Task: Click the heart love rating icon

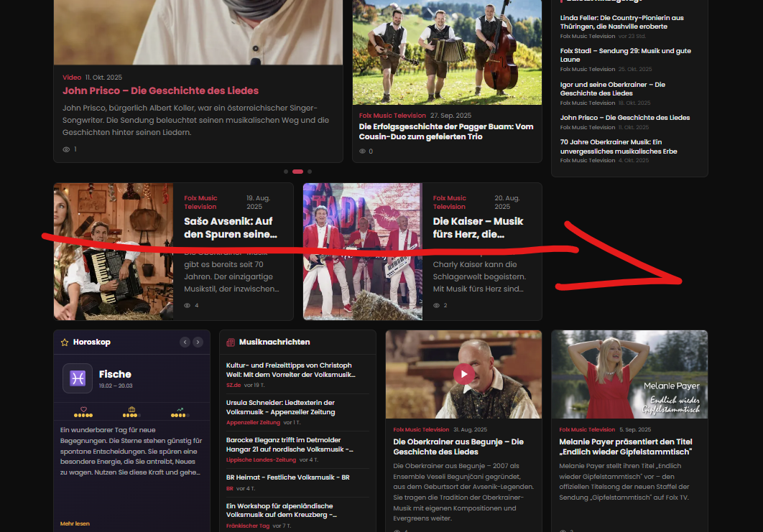Action: click(83, 409)
